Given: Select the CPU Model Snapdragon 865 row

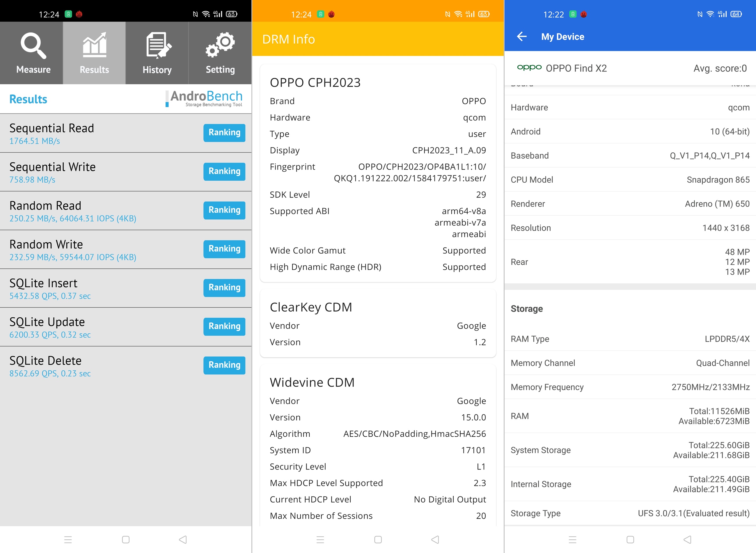Looking at the screenshot, I should pyautogui.click(x=630, y=180).
